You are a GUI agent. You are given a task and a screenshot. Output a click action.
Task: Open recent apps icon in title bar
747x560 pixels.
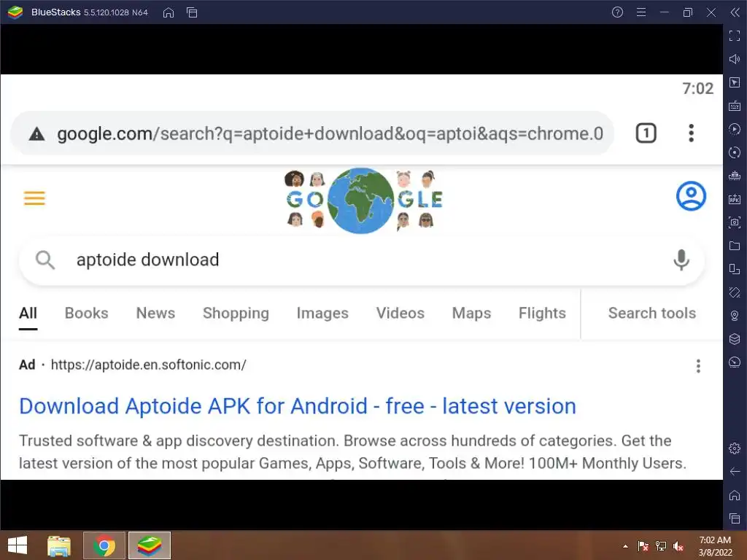point(192,12)
